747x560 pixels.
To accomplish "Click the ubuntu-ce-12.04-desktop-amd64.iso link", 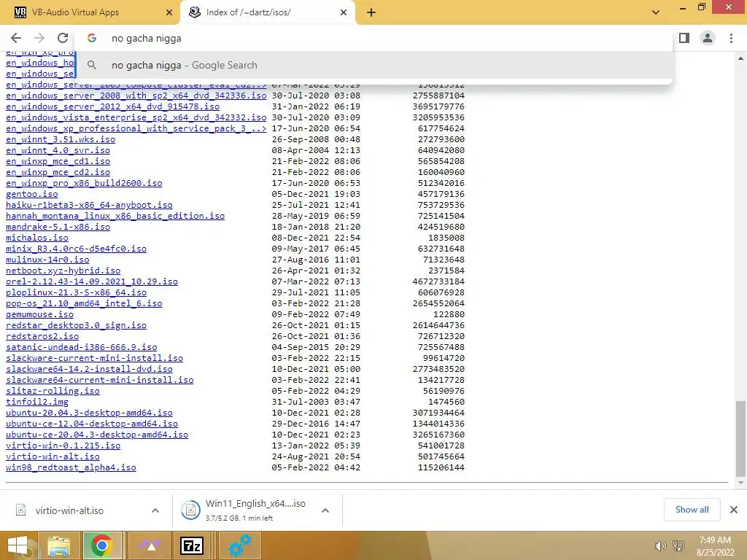I will pos(92,424).
